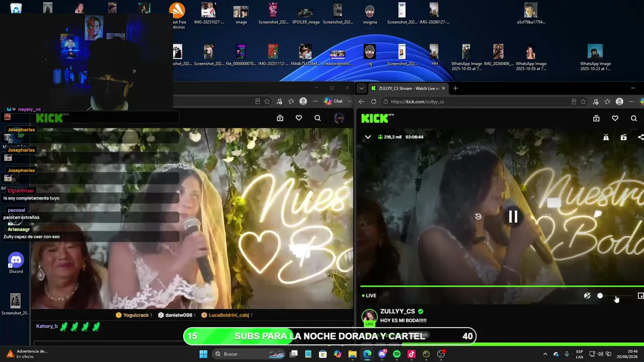Open the media control icon in left browser toolbar
Image resolution: width=644 pixels, height=362 pixels.
(279, 101)
